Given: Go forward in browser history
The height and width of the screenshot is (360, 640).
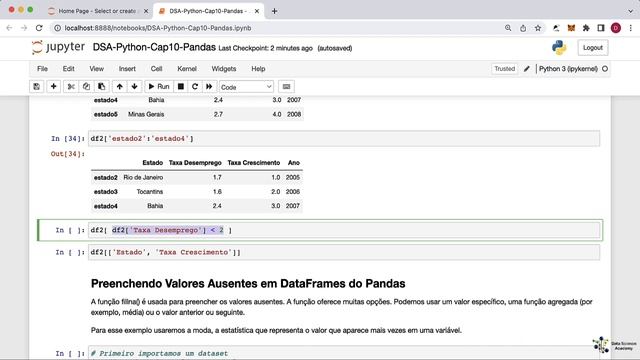Looking at the screenshot, I should 24,28.
